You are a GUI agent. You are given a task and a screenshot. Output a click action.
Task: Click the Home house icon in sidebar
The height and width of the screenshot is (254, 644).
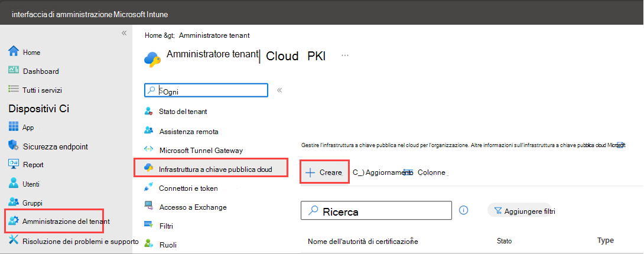(14, 51)
